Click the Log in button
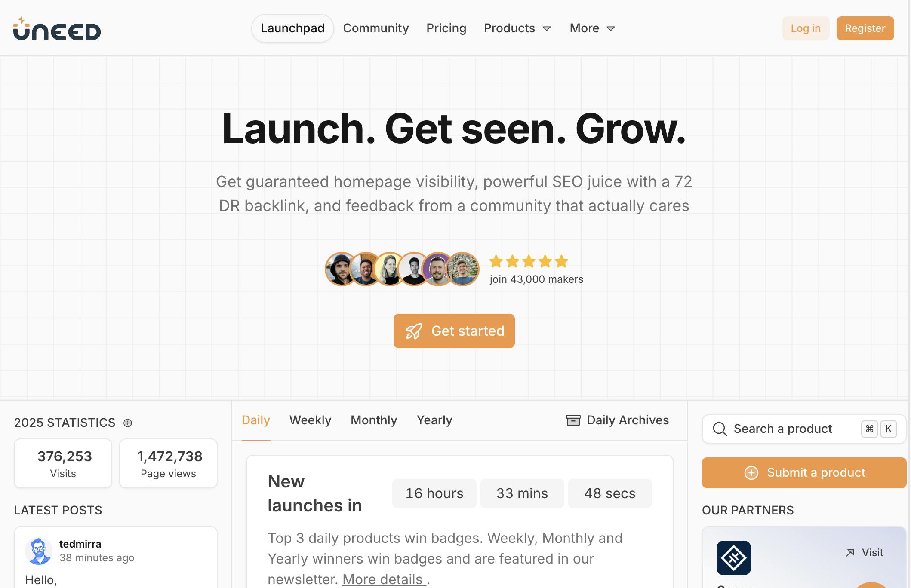 805,28
